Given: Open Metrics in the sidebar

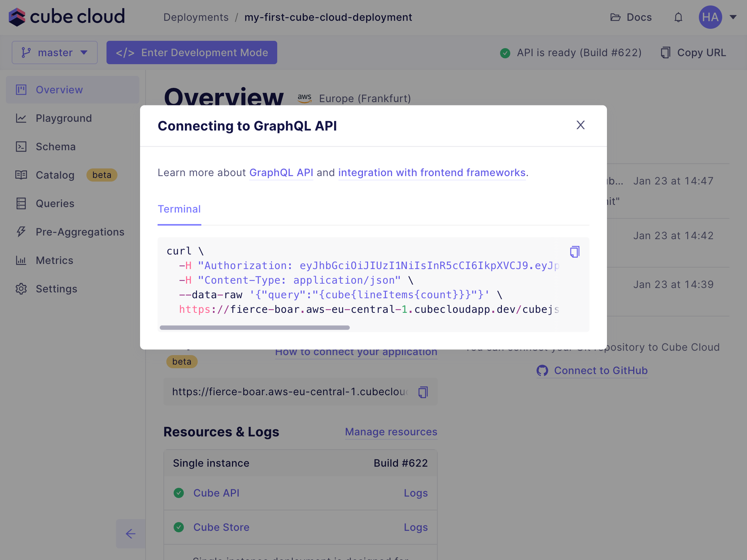Looking at the screenshot, I should pyautogui.click(x=73, y=260).
